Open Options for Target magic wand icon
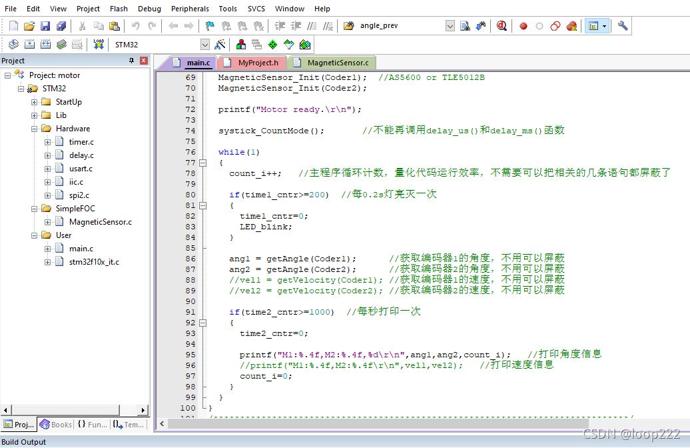The width and height of the screenshot is (690, 448). (x=220, y=44)
